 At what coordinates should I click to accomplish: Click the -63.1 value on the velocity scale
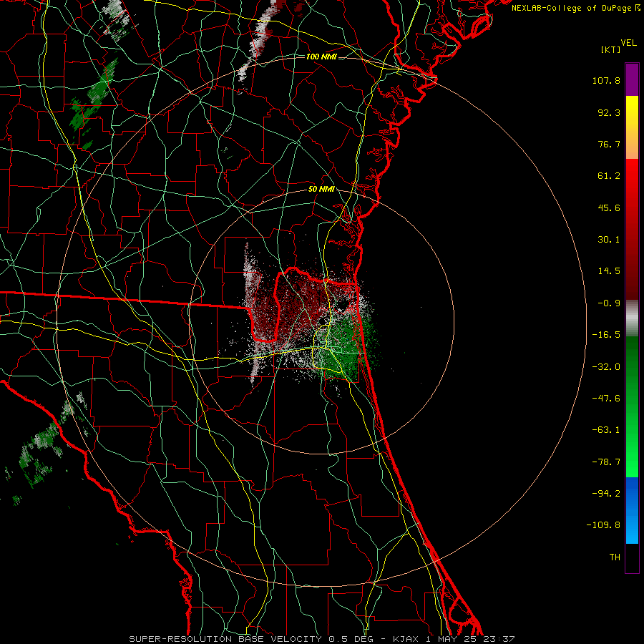(x=606, y=430)
